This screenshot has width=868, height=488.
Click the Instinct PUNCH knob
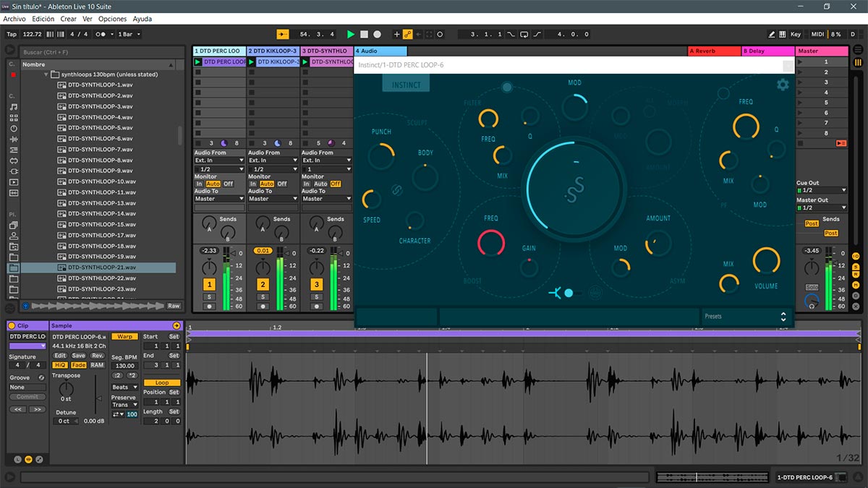381,155
